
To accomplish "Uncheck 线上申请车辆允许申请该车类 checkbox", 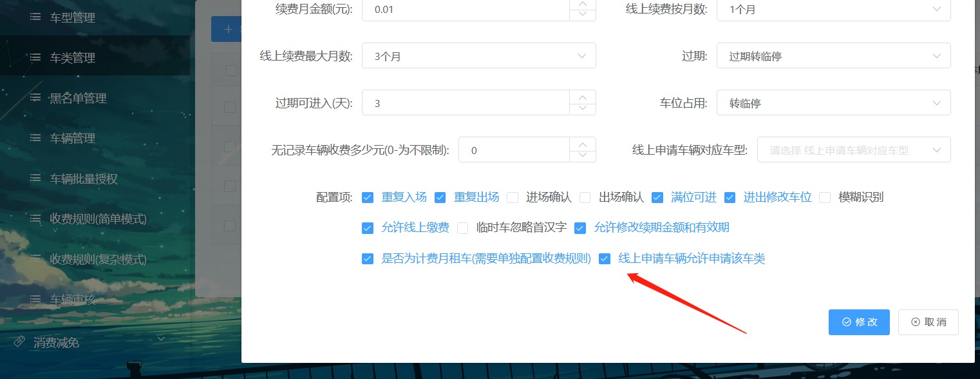I will tap(605, 258).
